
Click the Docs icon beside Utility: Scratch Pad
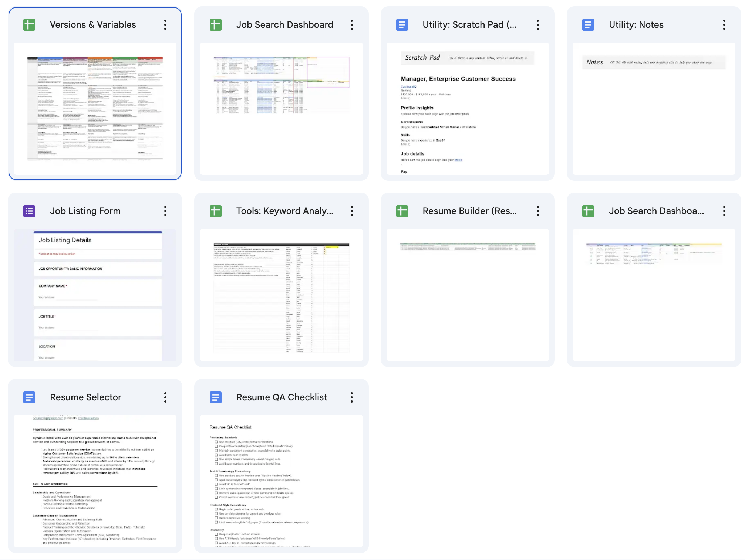click(x=402, y=25)
